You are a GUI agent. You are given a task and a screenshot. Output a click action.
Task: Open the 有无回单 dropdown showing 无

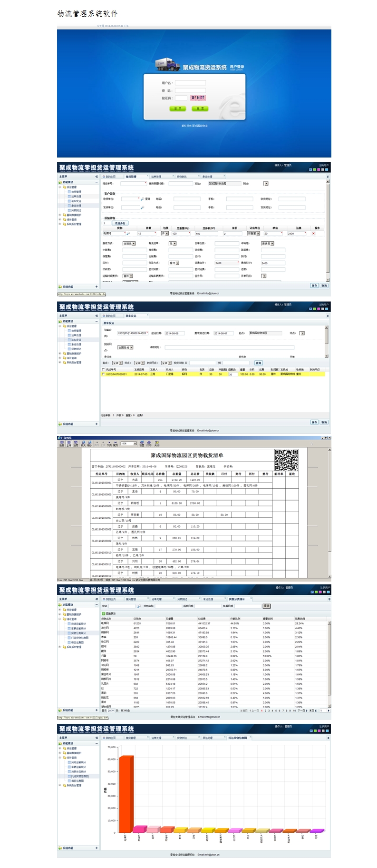[x=173, y=244]
